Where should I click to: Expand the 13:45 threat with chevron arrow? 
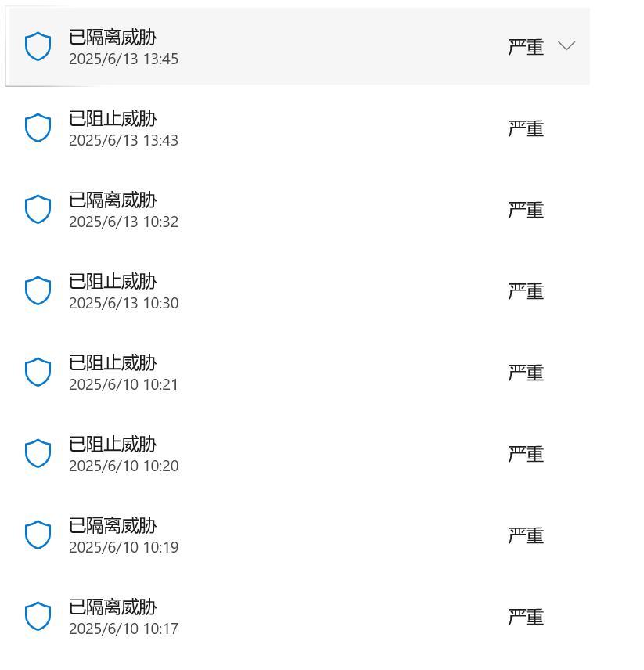point(567,46)
